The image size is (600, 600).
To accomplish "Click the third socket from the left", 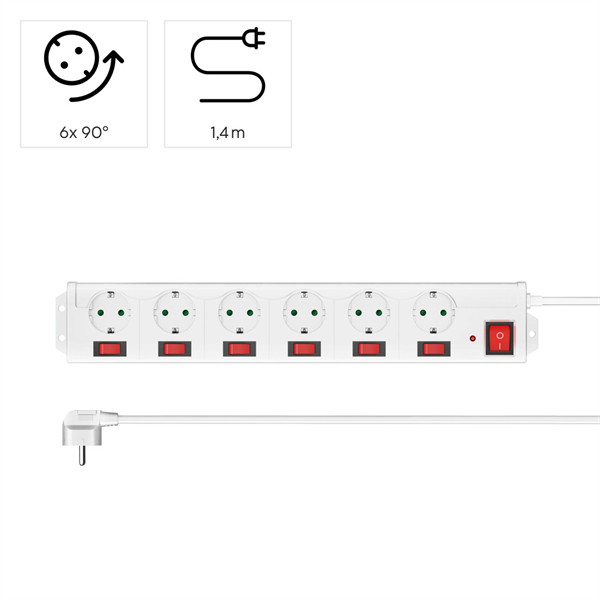I will tap(240, 312).
